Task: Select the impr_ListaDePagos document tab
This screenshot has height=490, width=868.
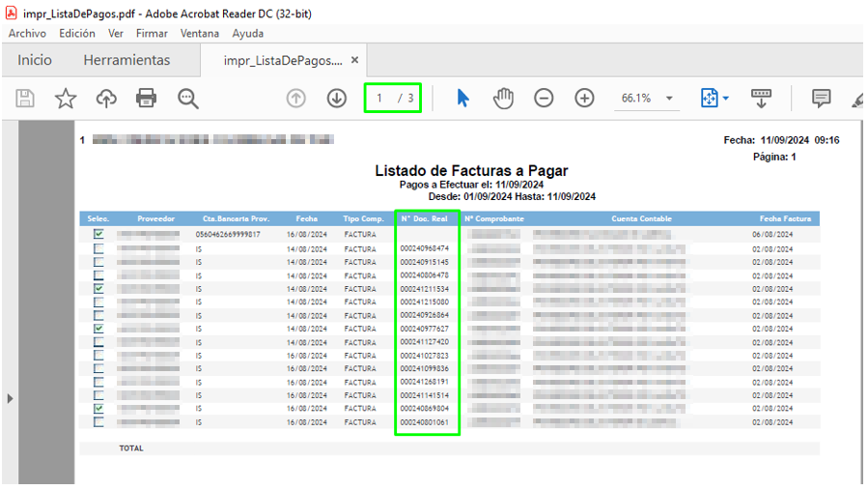Action: (x=283, y=61)
